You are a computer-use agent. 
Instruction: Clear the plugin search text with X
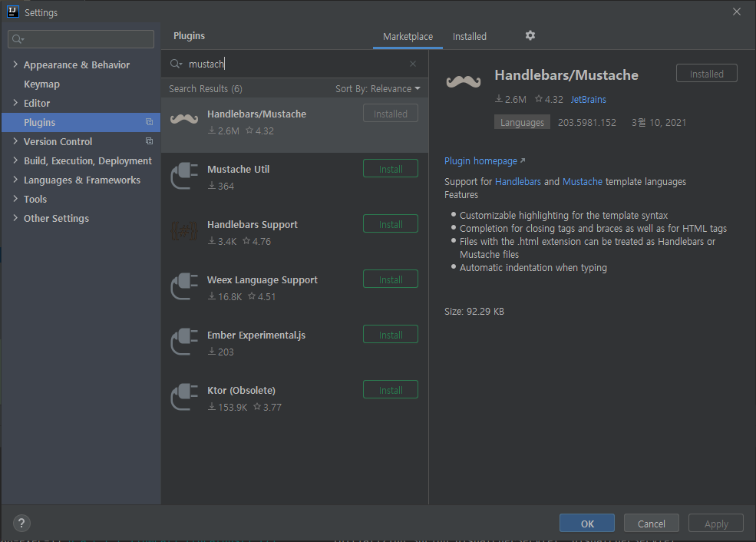[413, 64]
